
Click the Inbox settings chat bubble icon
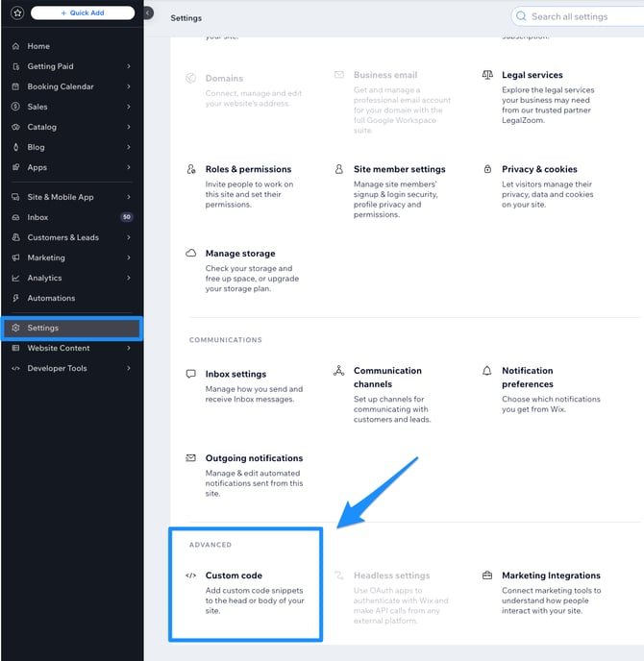pos(190,374)
